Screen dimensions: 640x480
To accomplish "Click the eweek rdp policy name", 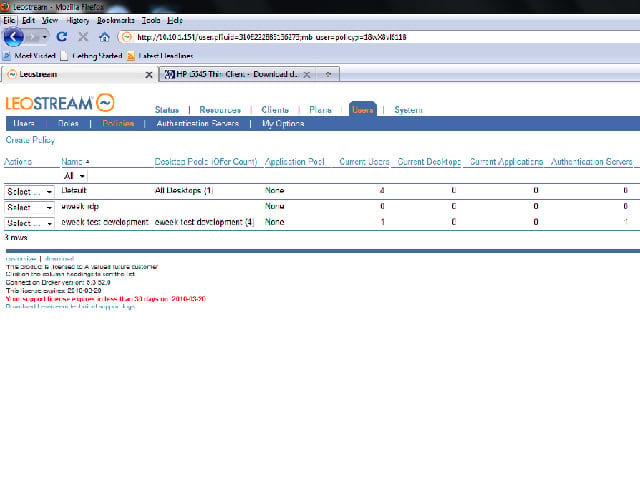I will (80, 206).
